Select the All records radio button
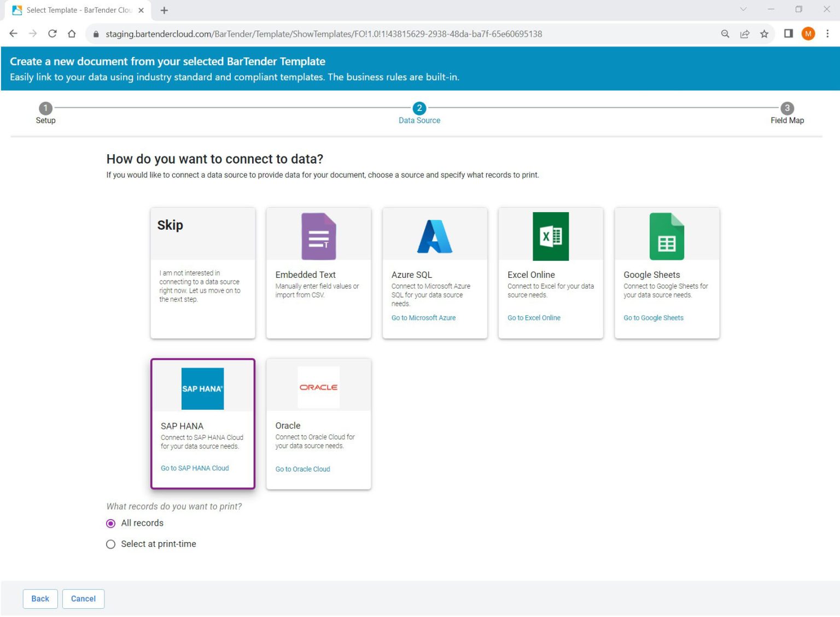This screenshot has width=840, height=617. click(x=111, y=523)
